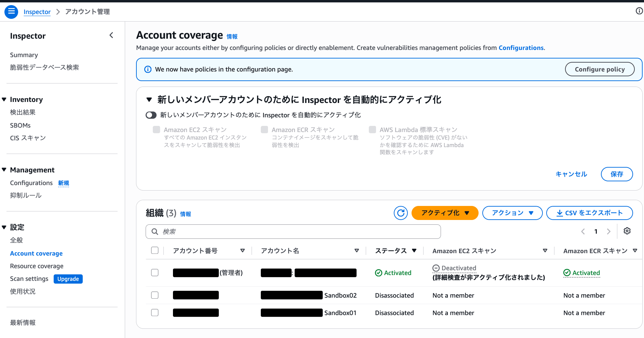Check the Amazon EC2 スキャン checkbox

click(x=156, y=129)
